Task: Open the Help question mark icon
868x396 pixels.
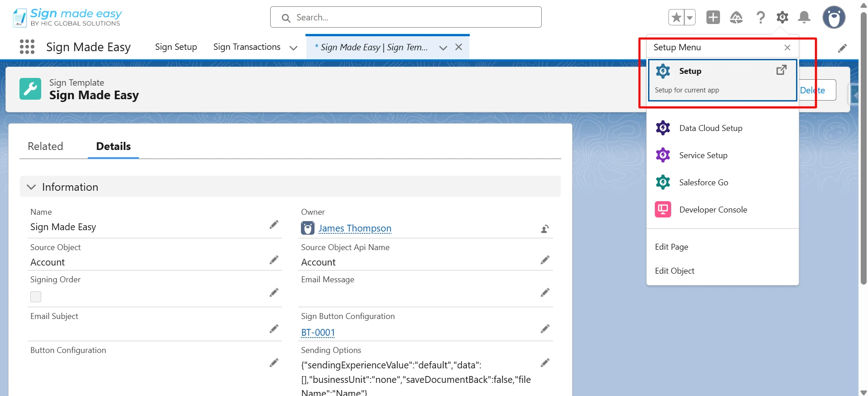Action: tap(760, 18)
